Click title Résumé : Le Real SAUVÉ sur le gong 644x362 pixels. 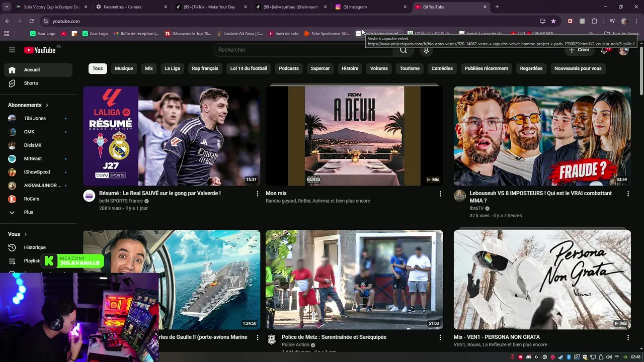pyautogui.click(x=160, y=193)
